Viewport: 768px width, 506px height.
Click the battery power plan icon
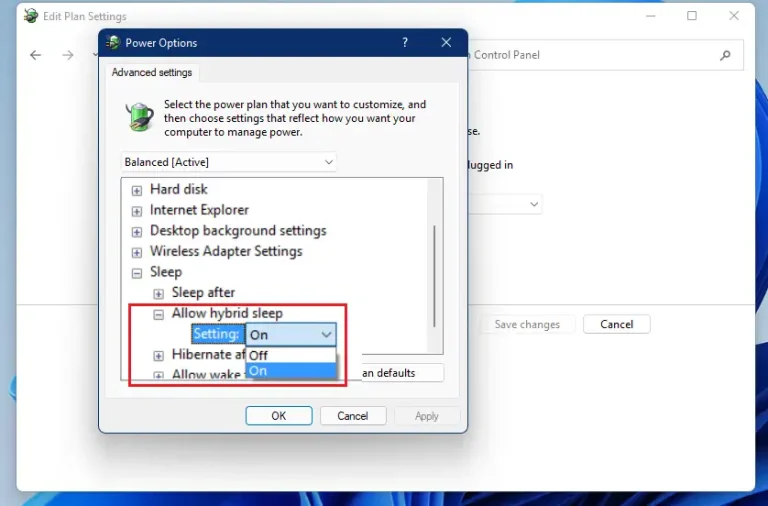point(140,117)
